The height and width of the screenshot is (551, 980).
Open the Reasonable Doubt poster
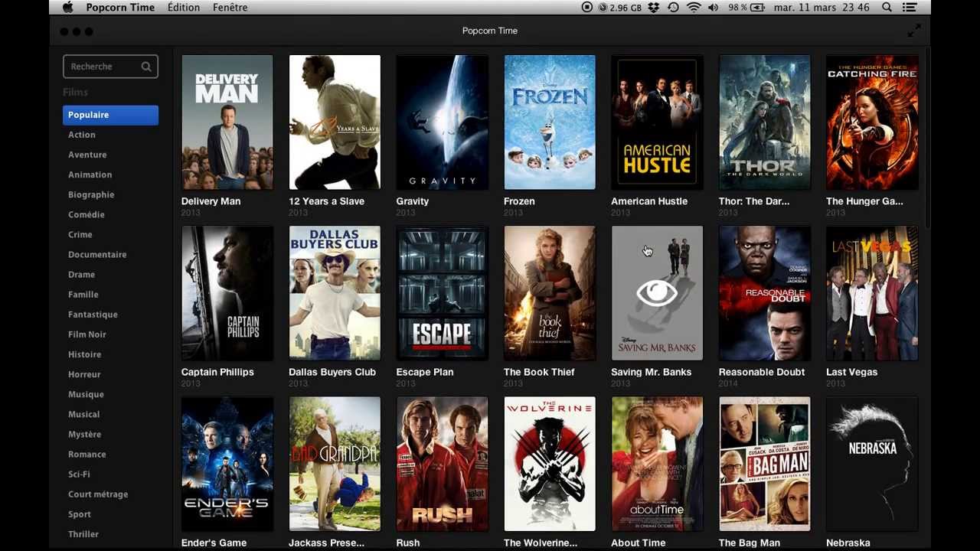pos(765,293)
